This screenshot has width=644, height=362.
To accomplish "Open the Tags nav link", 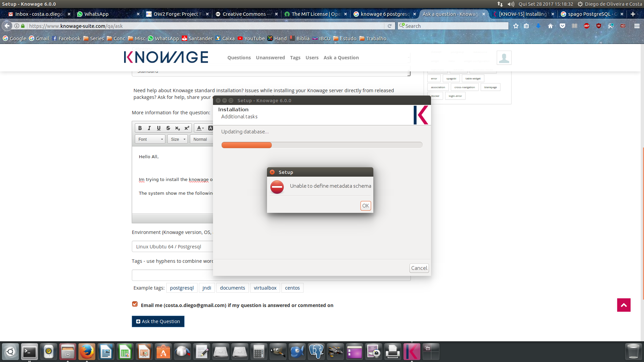I will [295, 58].
